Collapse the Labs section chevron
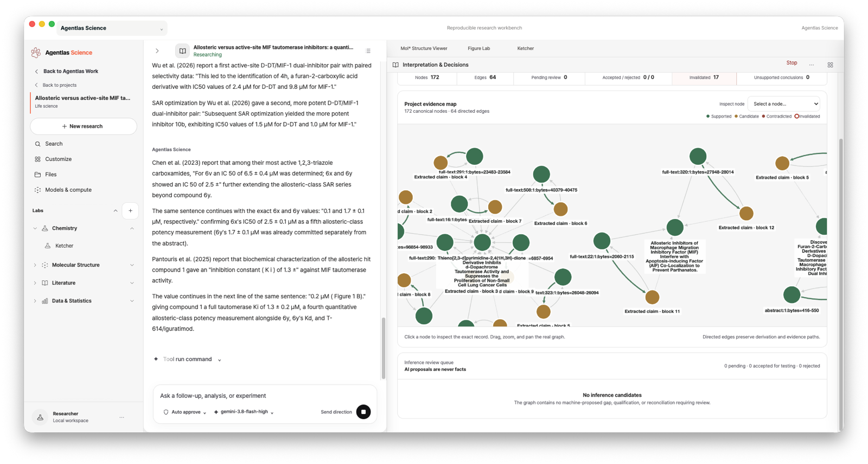Image resolution: width=868 pixels, height=464 pixels. coord(116,211)
